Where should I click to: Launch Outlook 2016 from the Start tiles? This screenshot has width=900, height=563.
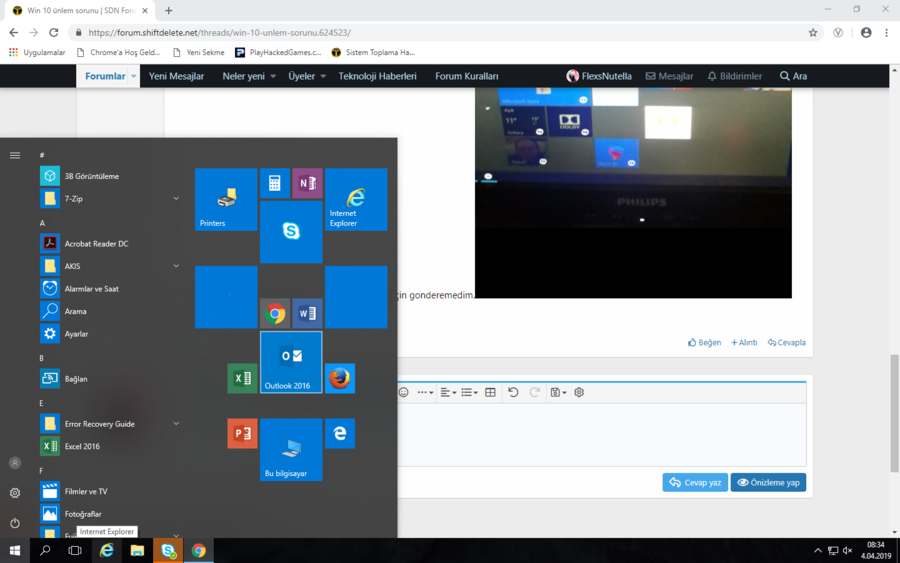click(x=291, y=362)
